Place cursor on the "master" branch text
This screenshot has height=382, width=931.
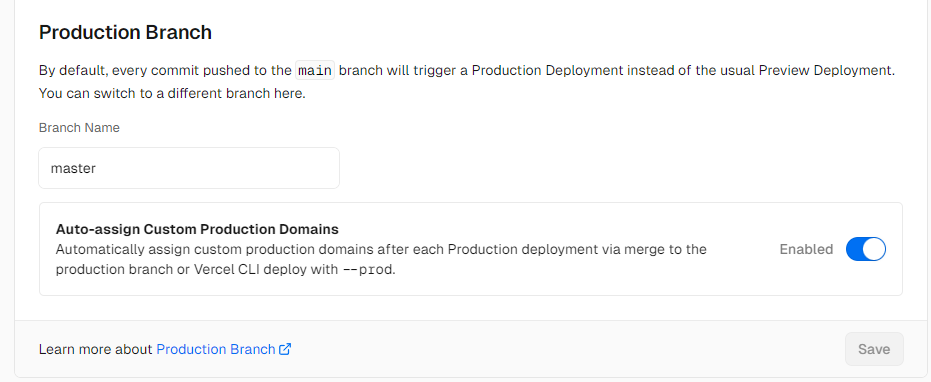(73, 169)
